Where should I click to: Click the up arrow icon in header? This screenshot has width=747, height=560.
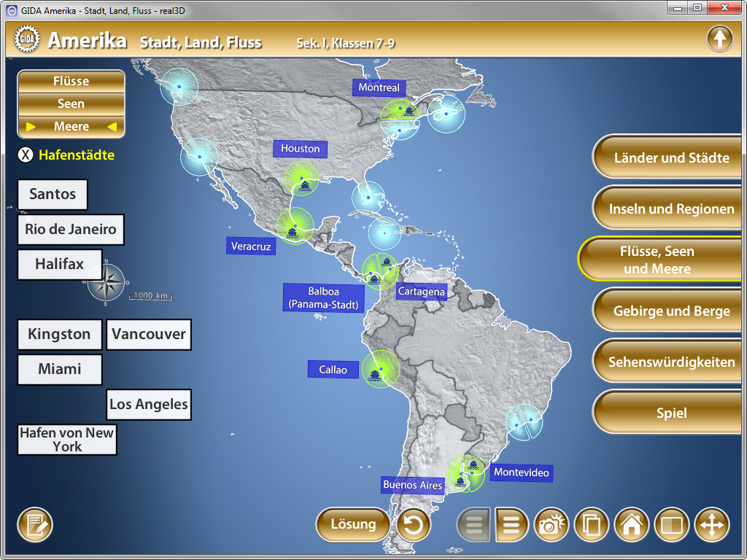[719, 39]
